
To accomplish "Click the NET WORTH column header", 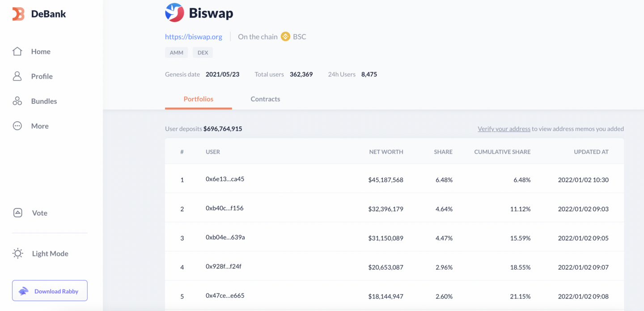I will 386,152.
